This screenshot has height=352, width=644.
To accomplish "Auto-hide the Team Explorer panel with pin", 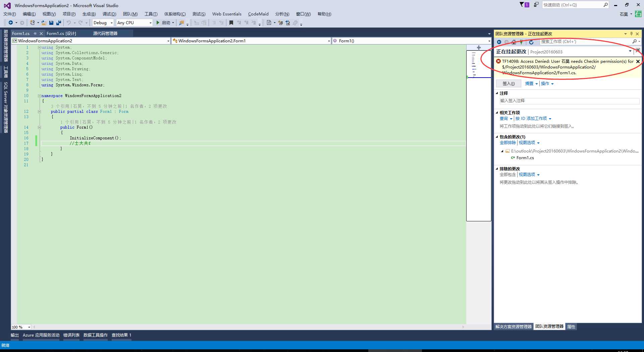I will point(631,34).
